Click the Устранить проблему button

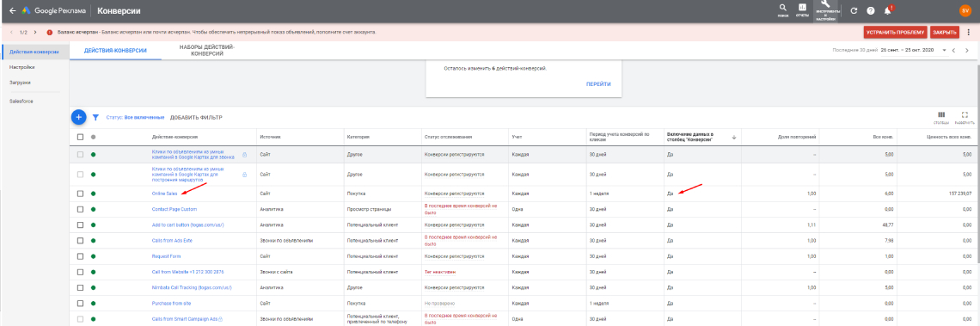tap(895, 32)
